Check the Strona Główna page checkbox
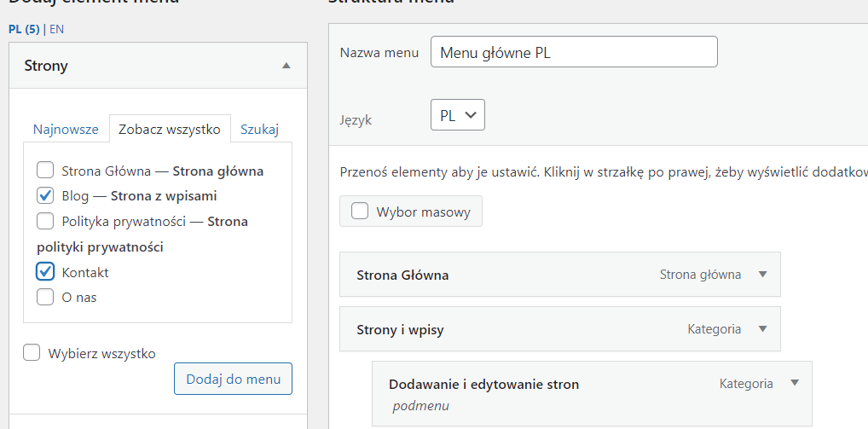Viewport: 868px width, 429px height. pos(46,171)
